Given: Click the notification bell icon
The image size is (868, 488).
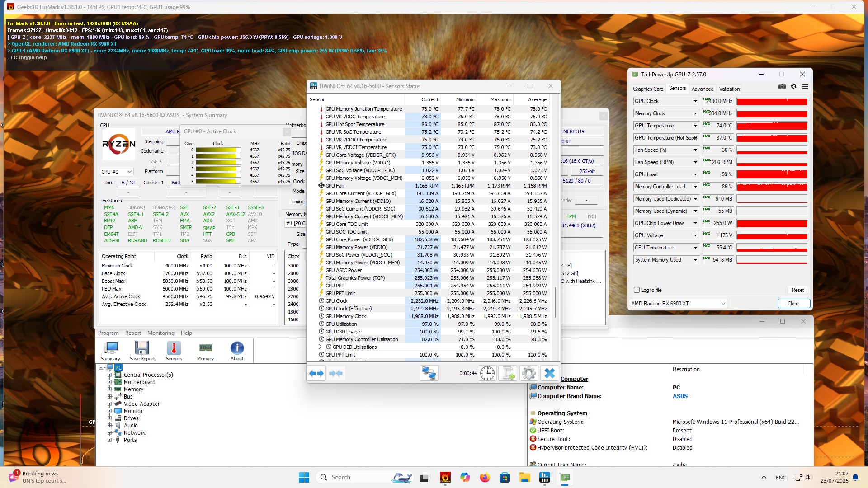Looking at the screenshot, I should (x=855, y=477).
